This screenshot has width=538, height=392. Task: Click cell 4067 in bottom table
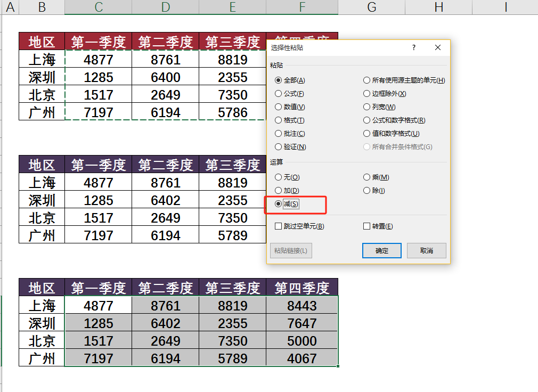click(x=302, y=358)
